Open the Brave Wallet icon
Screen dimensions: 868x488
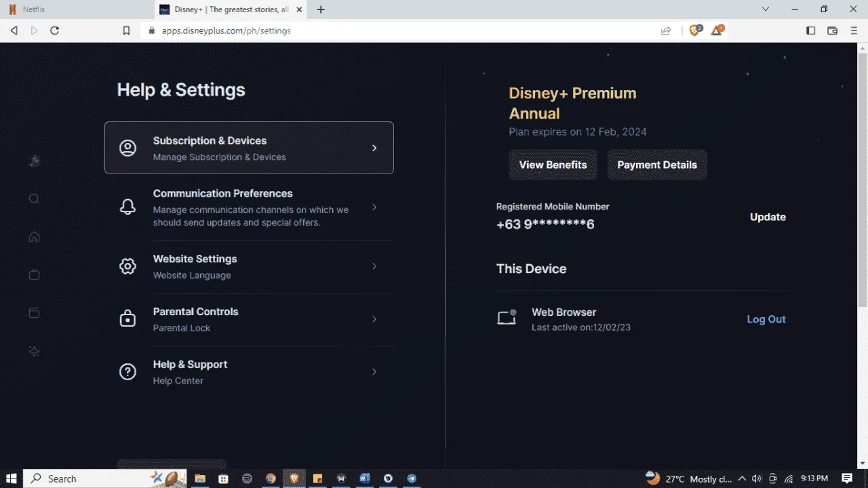pos(832,30)
